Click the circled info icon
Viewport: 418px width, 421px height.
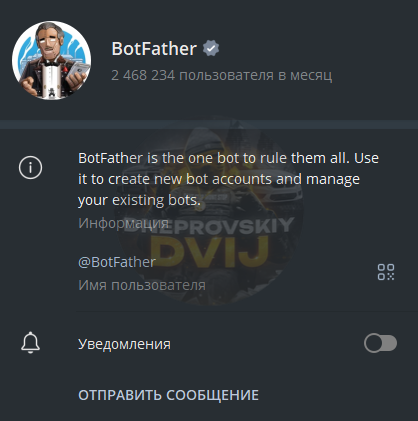click(30, 167)
